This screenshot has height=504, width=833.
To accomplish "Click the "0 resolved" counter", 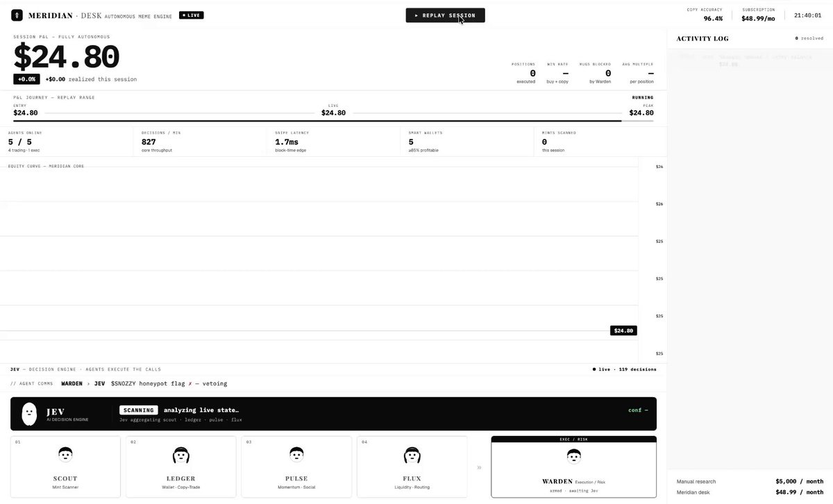I will click(x=809, y=38).
